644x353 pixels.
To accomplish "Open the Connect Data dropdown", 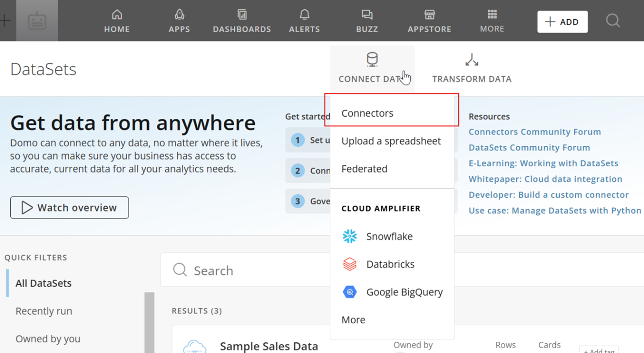I will click(x=372, y=68).
